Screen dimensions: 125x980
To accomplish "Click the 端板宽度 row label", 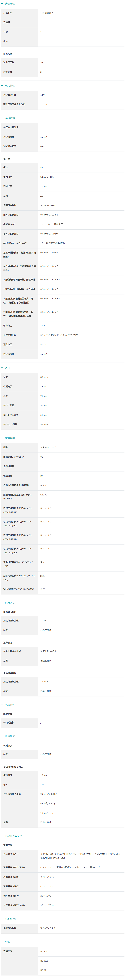I will point(8,387).
